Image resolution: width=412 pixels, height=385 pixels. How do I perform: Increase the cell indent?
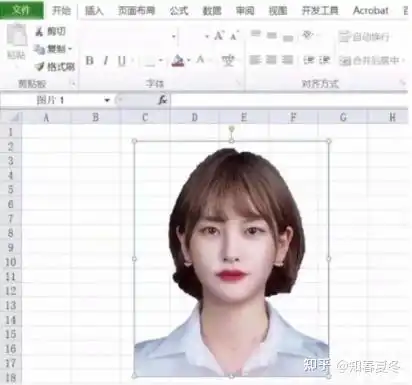(324, 60)
